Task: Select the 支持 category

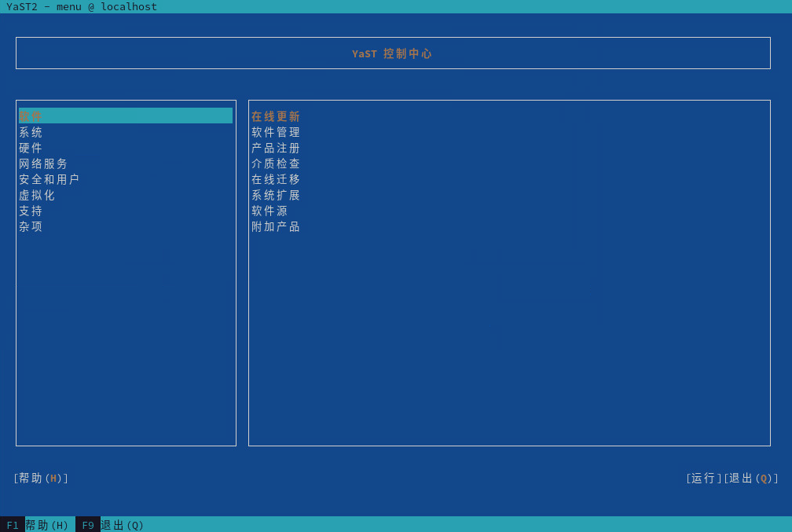Action: tap(31, 211)
